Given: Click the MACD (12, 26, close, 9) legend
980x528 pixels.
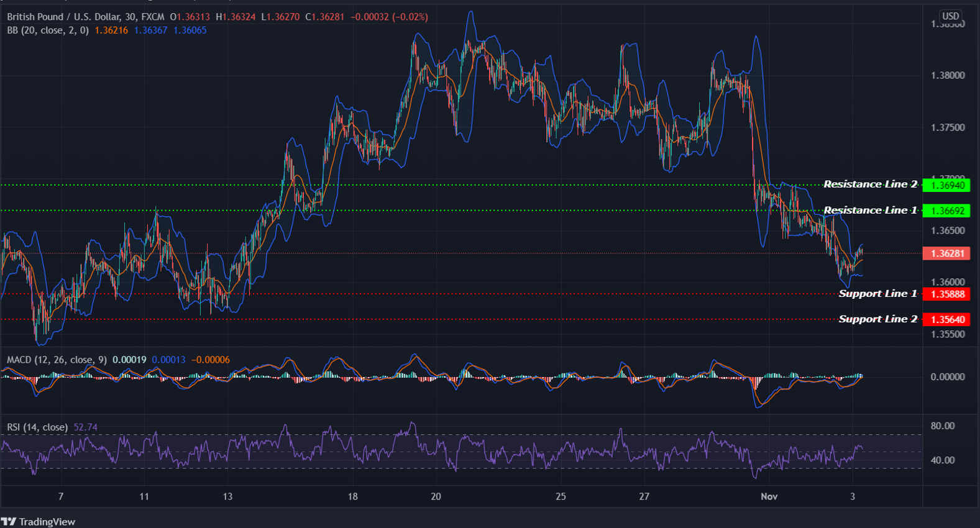Looking at the screenshot, I should 57,360.
